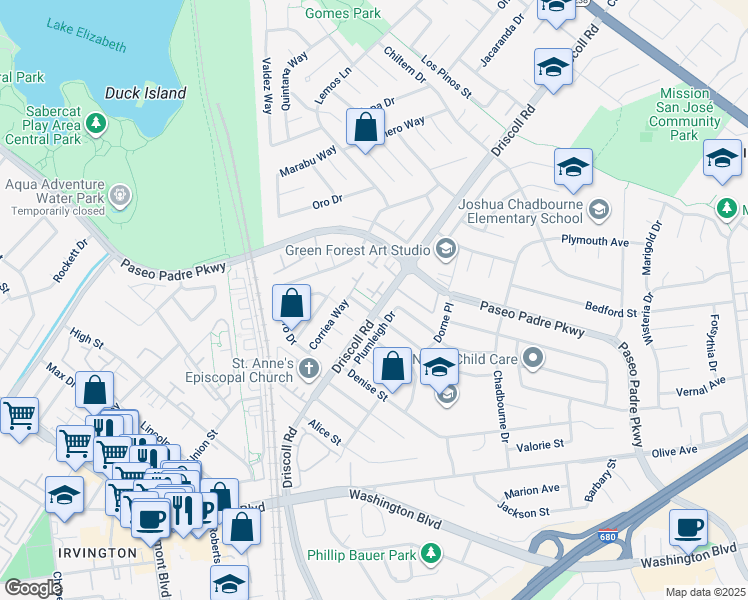Click the shopping cart marker at far left edge
748x600 pixels.
coord(18,416)
